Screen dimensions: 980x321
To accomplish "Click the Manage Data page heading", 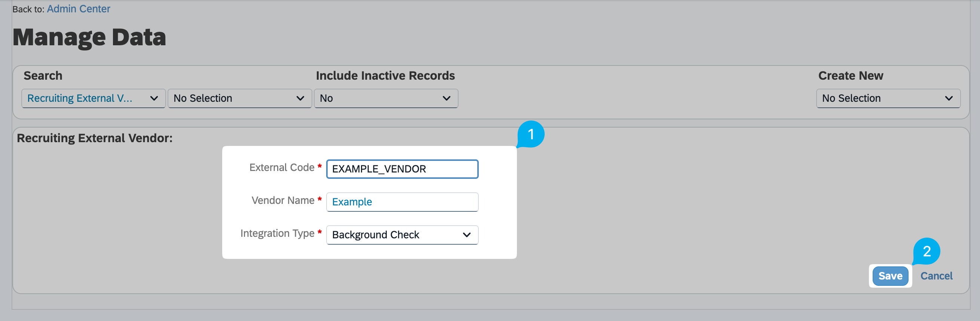I will (x=89, y=37).
